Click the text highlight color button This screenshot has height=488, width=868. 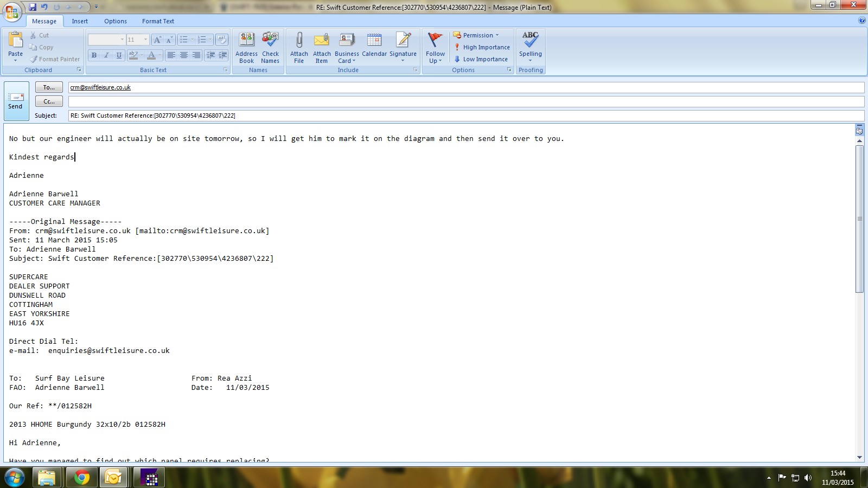[x=133, y=55]
